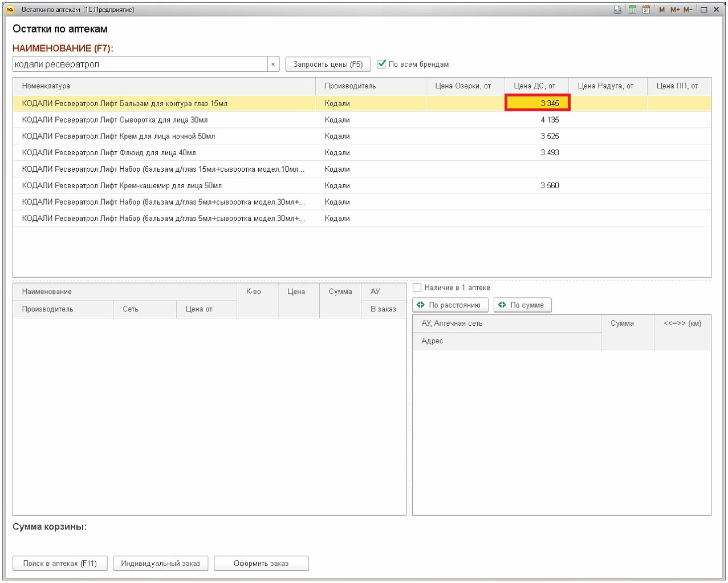The height and width of the screenshot is (583, 728).
Task: Click the print icon in title bar
Action: [x=617, y=10]
